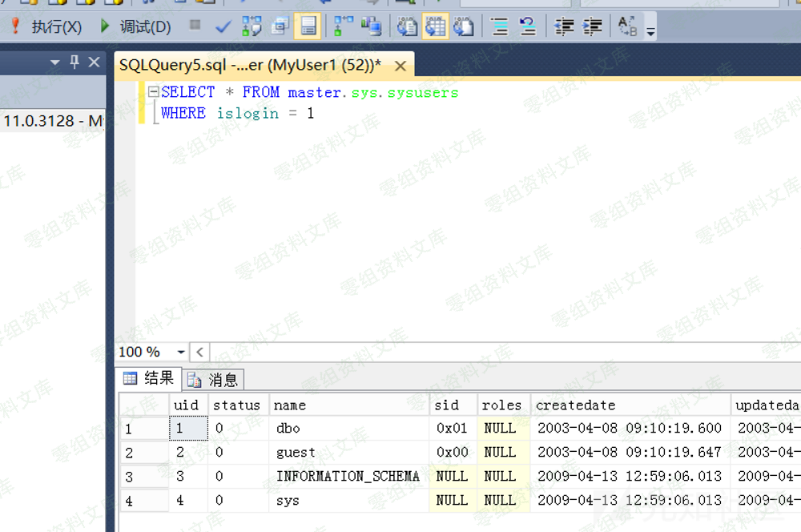This screenshot has width=801, height=532.
Task: Comment out the selected lines icon
Action: point(500,27)
